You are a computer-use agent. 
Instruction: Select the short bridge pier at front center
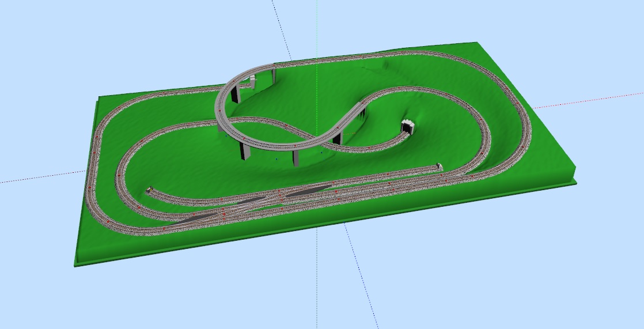[x=296, y=157]
